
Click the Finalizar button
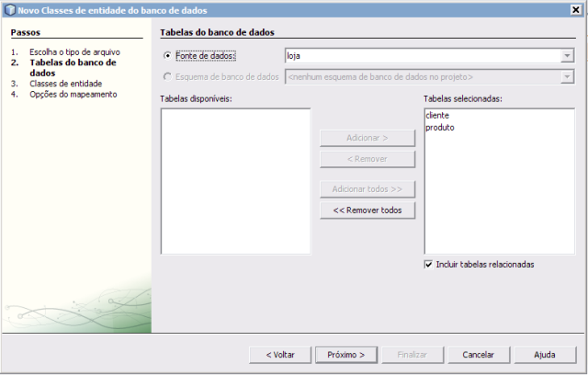(412, 354)
